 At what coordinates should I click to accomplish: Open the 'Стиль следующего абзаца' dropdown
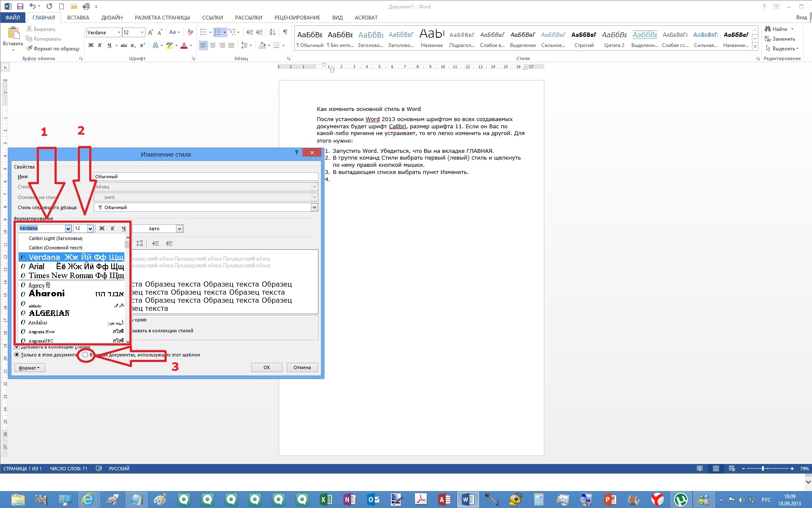click(x=314, y=207)
